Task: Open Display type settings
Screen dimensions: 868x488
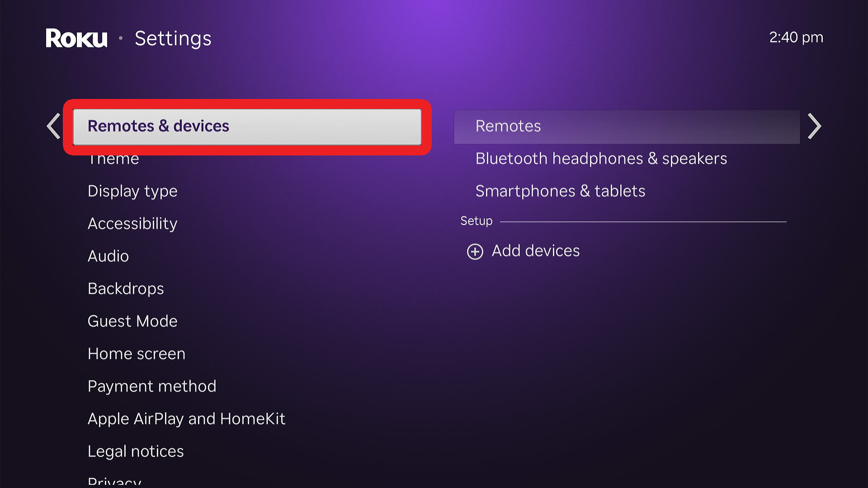Action: coord(132,191)
